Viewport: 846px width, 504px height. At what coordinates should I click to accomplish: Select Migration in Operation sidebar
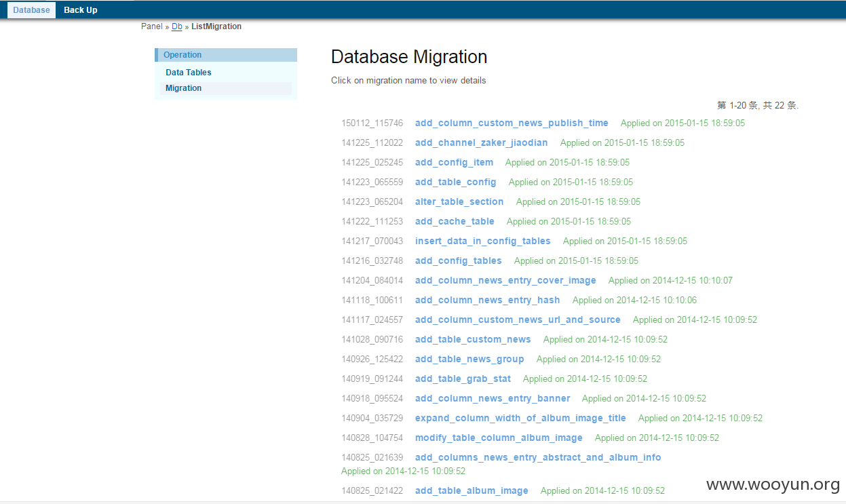coord(183,88)
